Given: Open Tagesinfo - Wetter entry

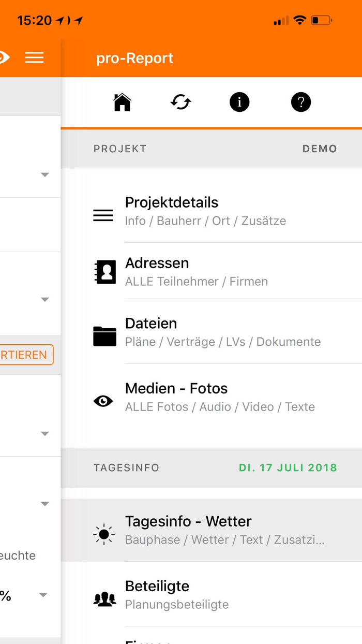Looking at the screenshot, I should 207,529.
